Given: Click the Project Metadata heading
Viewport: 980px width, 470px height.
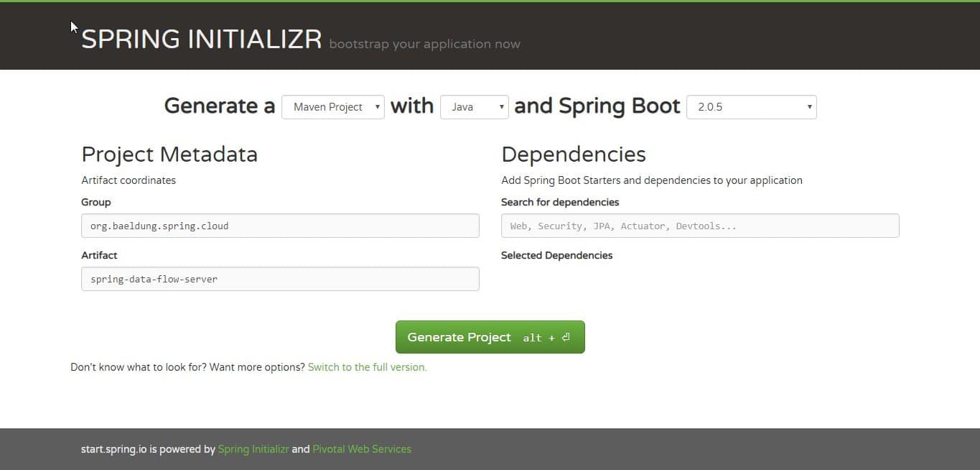Looking at the screenshot, I should (x=169, y=155).
